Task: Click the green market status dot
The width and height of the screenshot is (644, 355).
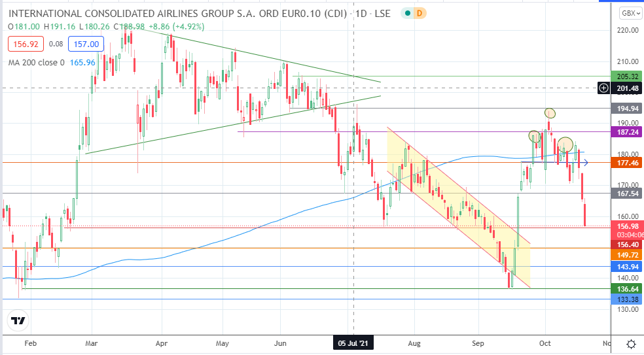Action: click(x=408, y=14)
